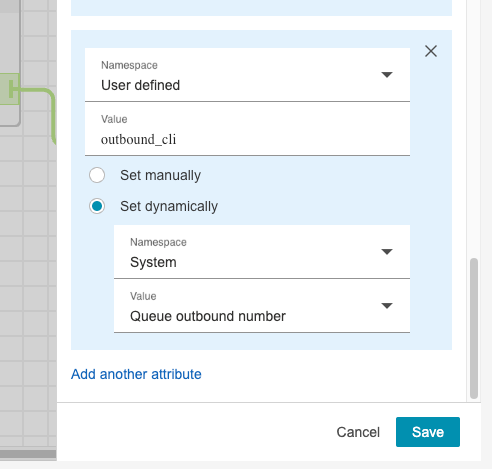Viewport: 492px width, 469px height.
Task: Click the green output port on flow block
Action: pyautogui.click(x=10, y=89)
